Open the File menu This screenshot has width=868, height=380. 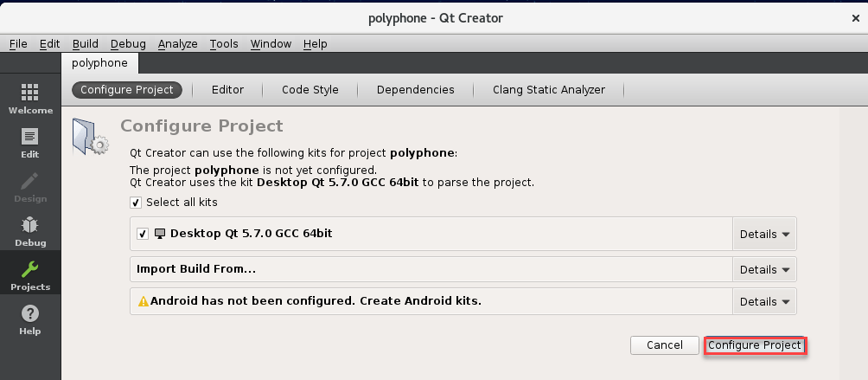click(x=18, y=44)
